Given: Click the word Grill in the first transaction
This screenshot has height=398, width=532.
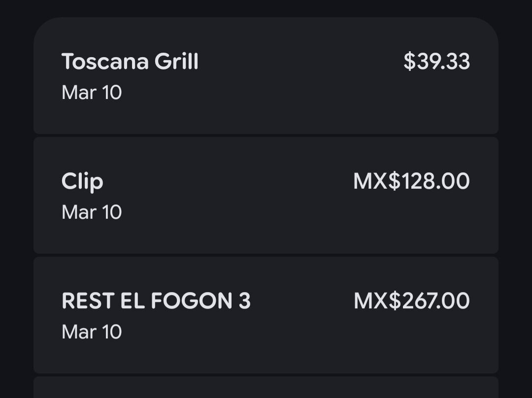Looking at the screenshot, I should click(x=176, y=62).
